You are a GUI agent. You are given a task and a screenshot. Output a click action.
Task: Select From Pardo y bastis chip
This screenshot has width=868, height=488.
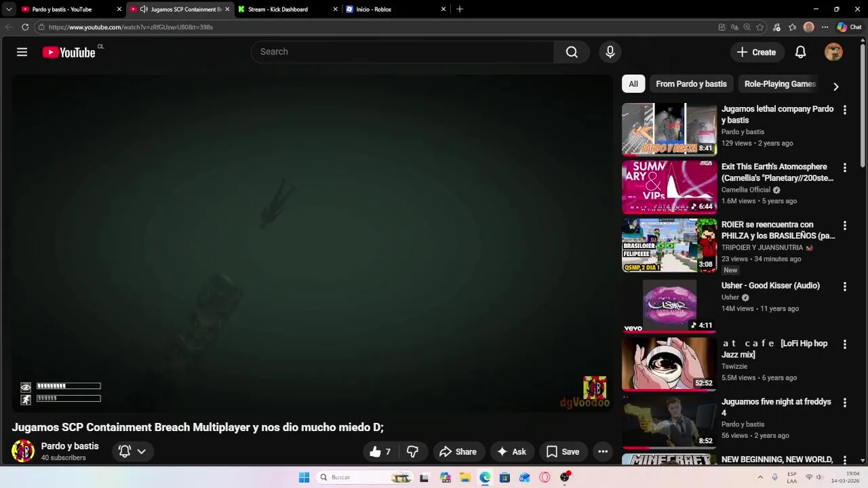click(691, 84)
